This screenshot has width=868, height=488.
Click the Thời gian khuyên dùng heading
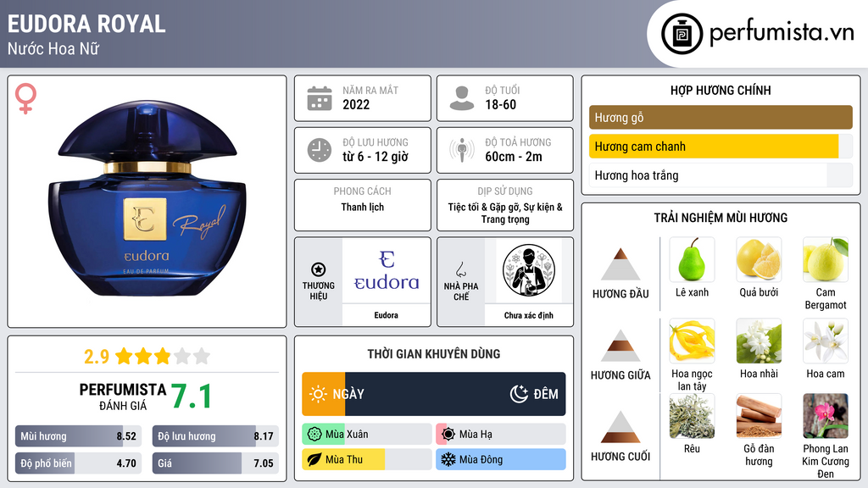click(x=433, y=353)
